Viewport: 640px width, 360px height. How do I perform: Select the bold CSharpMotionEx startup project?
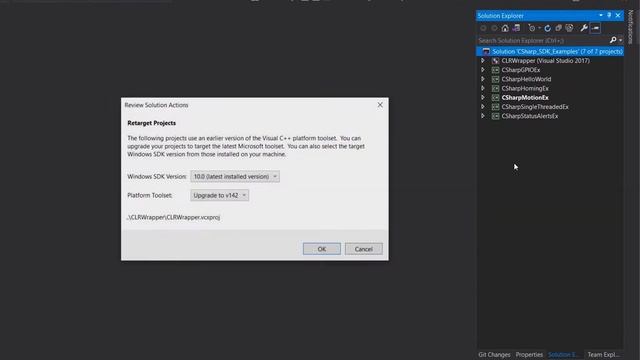coord(525,98)
